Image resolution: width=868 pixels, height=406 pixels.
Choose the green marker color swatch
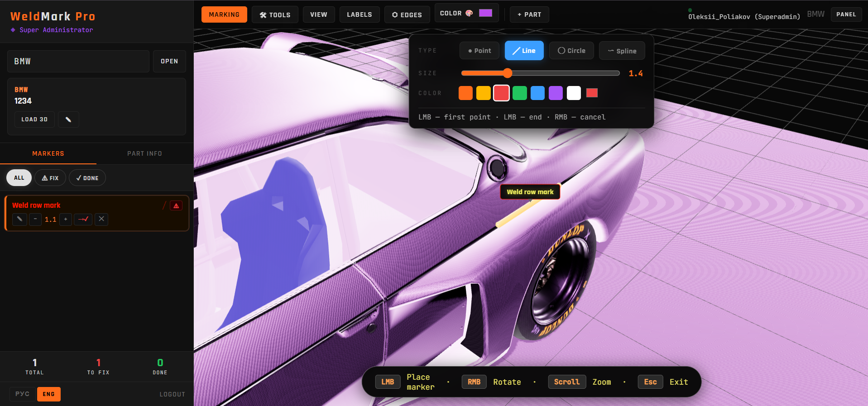(520, 93)
